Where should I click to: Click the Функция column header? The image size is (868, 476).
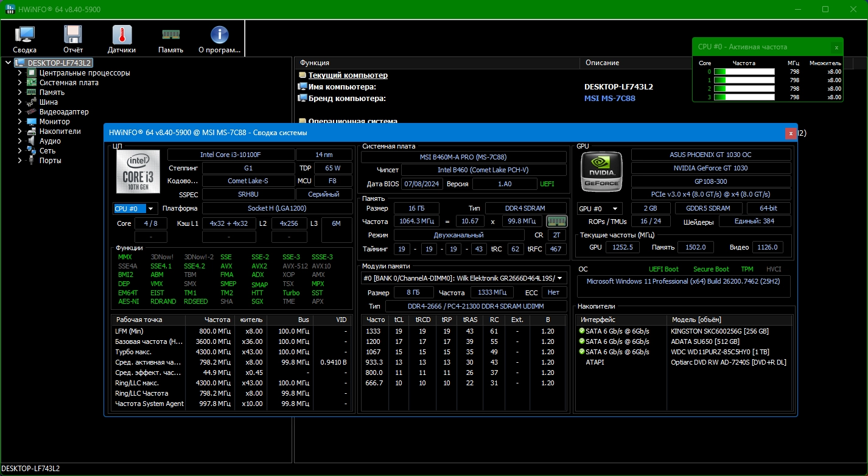(x=437, y=63)
